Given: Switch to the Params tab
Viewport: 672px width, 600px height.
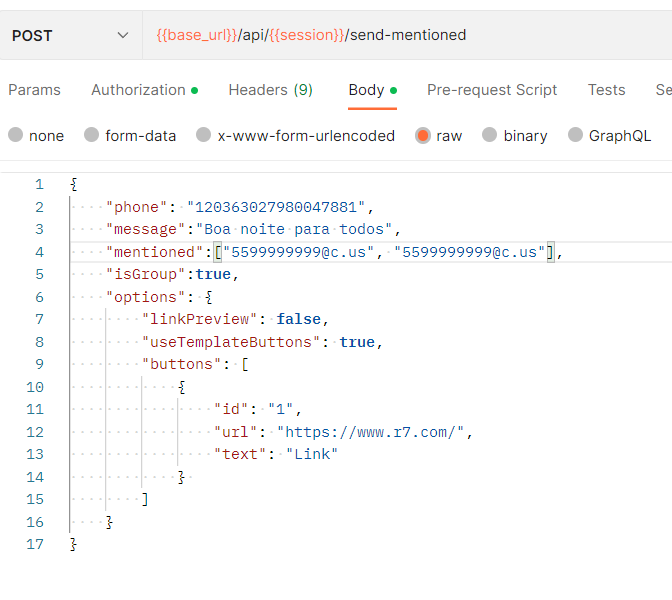Looking at the screenshot, I should 34,90.
